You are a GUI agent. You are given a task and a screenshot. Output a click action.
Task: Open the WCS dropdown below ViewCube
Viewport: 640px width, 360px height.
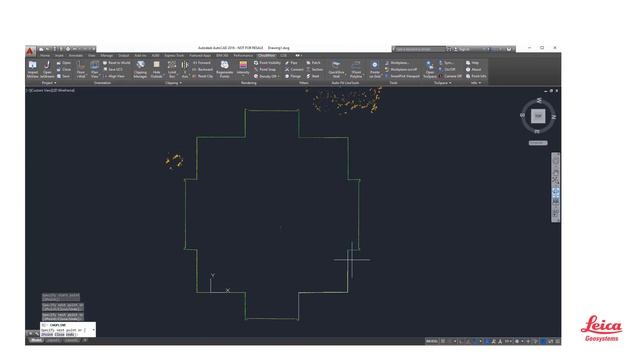click(x=538, y=143)
